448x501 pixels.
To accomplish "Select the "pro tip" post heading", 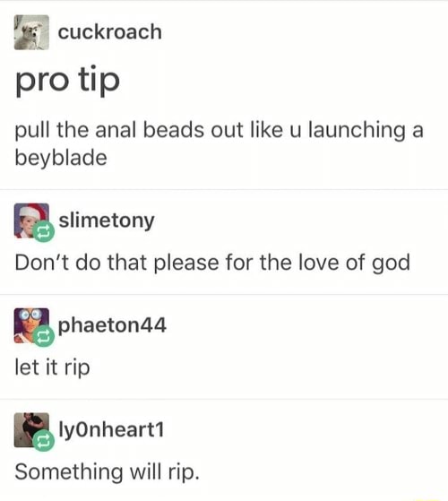I will click(67, 81).
